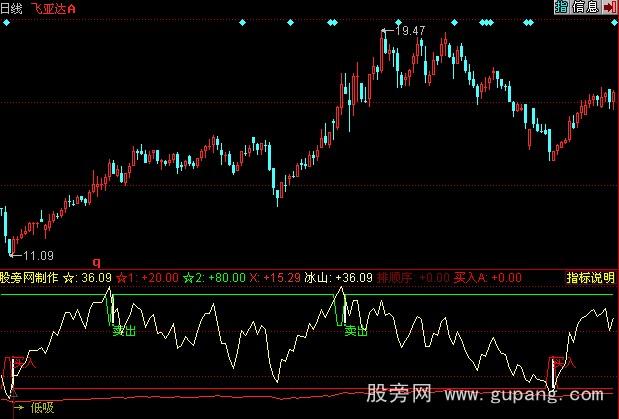Image resolution: width=619 pixels, height=419 pixels.
Task: Click the 股旁网制作 indicator title
Action: click(x=29, y=277)
